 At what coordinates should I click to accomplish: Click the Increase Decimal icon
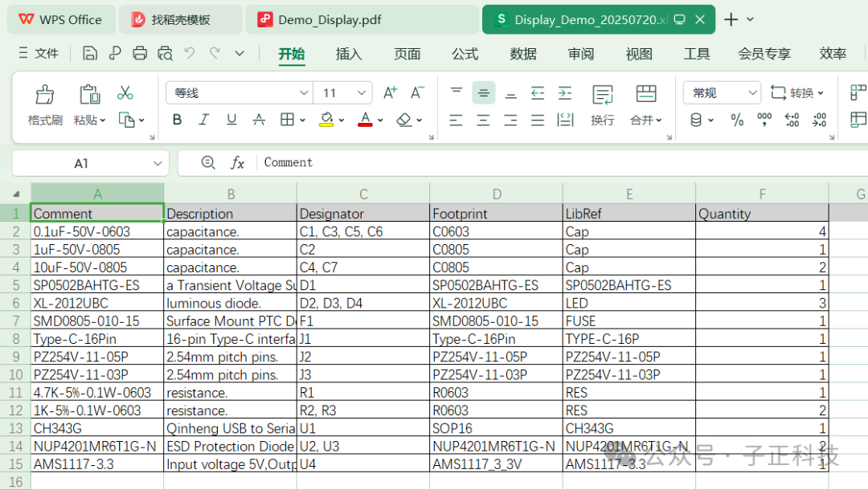[x=792, y=120]
